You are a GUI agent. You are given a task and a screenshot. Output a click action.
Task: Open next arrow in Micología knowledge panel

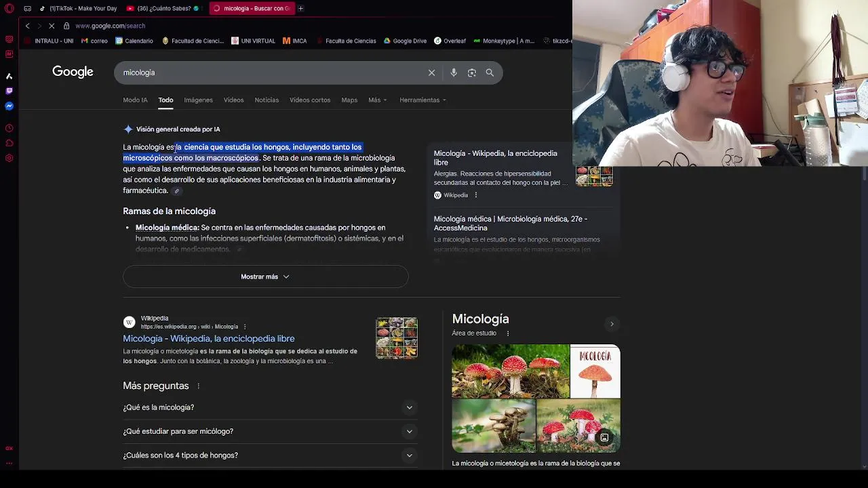pos(612,324)
